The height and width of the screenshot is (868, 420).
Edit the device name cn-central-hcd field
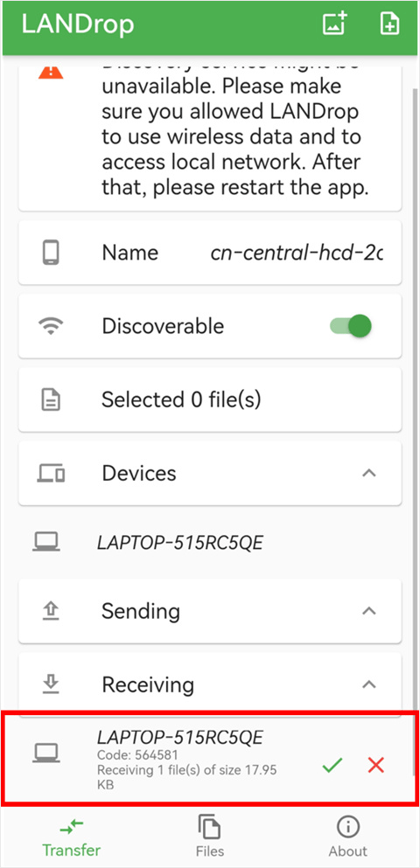(297, 253)
